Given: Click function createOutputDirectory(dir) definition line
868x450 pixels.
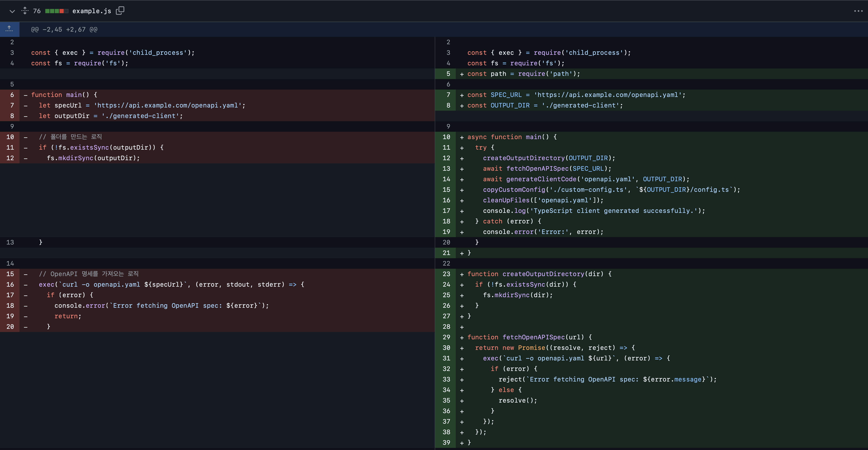Looking at the screenshot, I should pos(539,274).
